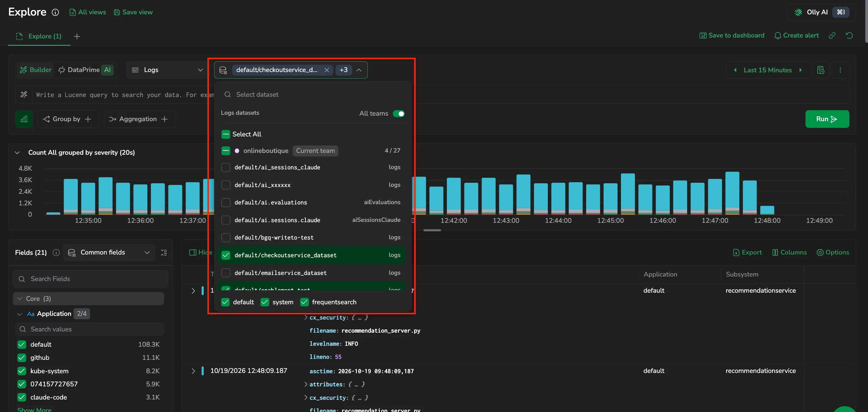
Task: Click Show More application values
Action: click(34, 409)
